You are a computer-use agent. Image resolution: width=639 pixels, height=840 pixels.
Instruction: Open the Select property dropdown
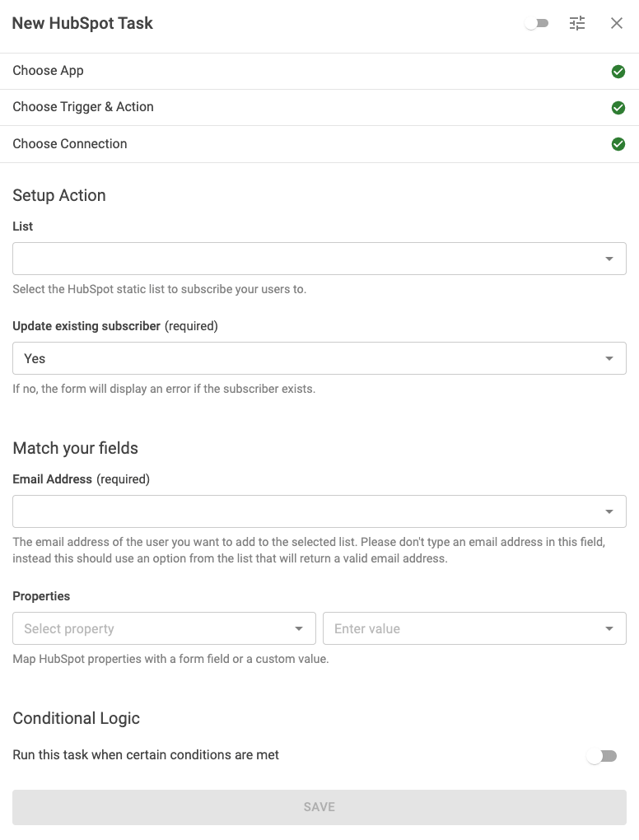(164, 628)
